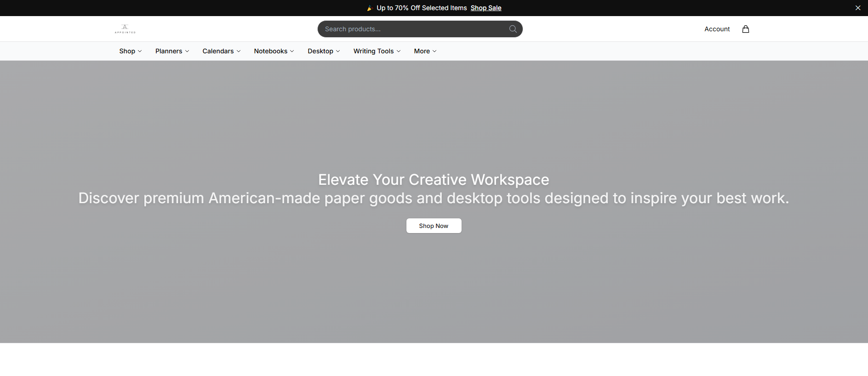Open the More menu
This screenshot has width=868, height=376.
[x=425, y=51]
